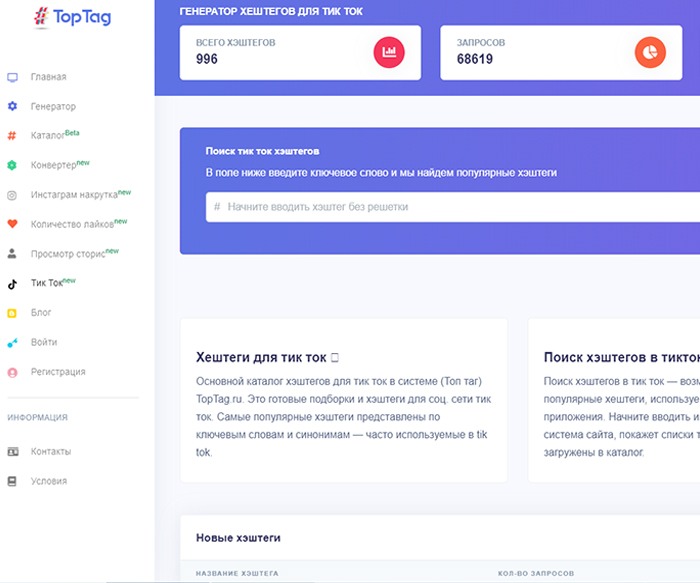
Task: Open the Генератор menu item
Action: (x=53, y=106)
